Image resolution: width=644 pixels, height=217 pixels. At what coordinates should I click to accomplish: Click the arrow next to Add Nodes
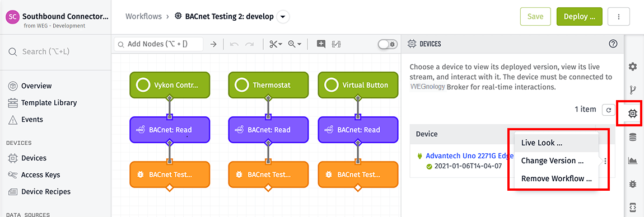[213, 44]
